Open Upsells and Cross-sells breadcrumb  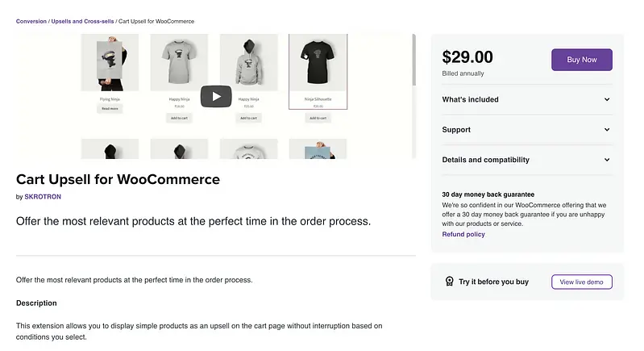point(82,21)
